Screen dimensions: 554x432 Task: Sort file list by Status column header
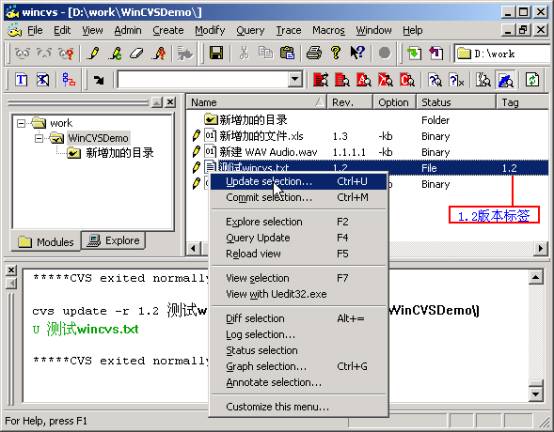tap(456, 102)
